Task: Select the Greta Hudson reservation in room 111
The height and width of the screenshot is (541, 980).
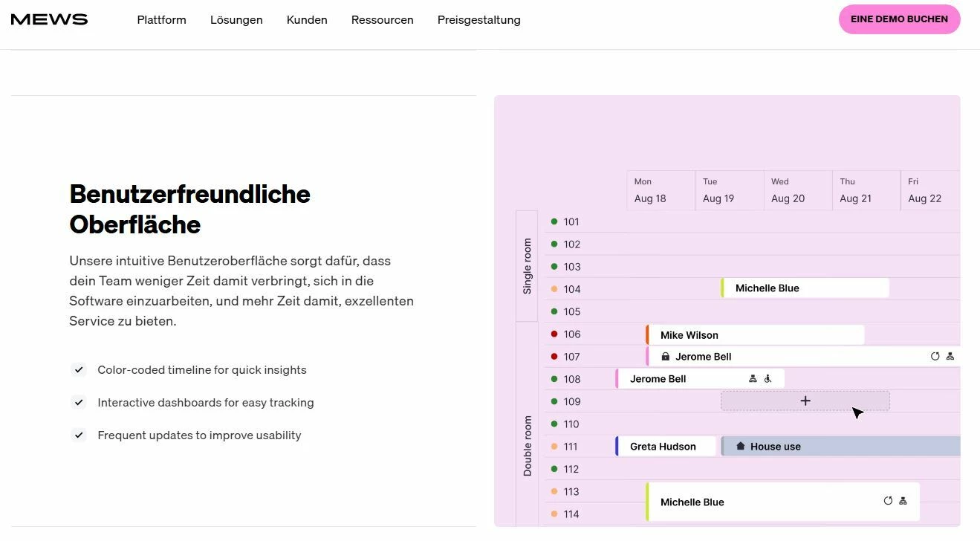Action: coord(665,447)
